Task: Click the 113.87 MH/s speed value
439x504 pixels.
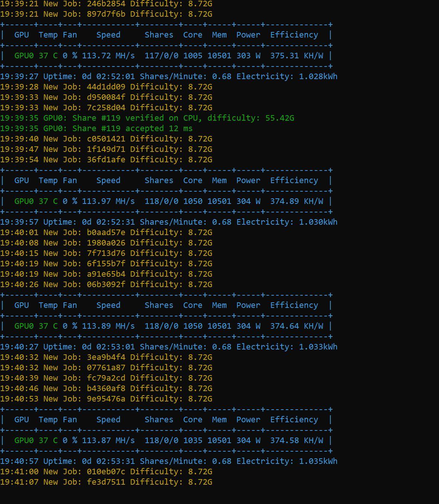Action: coord(108,440)
